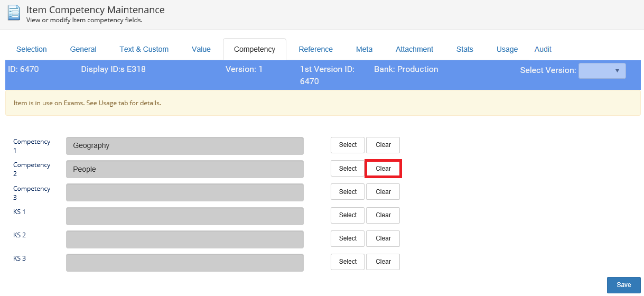644x296 pixels.
Task: Open the Select Version dropdown
Action: pyautogui.click(x=602, y=71)
